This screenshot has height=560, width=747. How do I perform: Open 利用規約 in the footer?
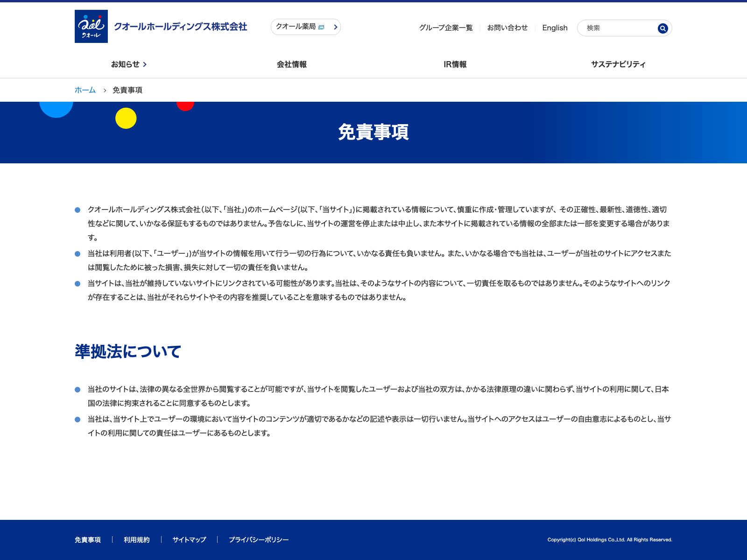[136, 540]
